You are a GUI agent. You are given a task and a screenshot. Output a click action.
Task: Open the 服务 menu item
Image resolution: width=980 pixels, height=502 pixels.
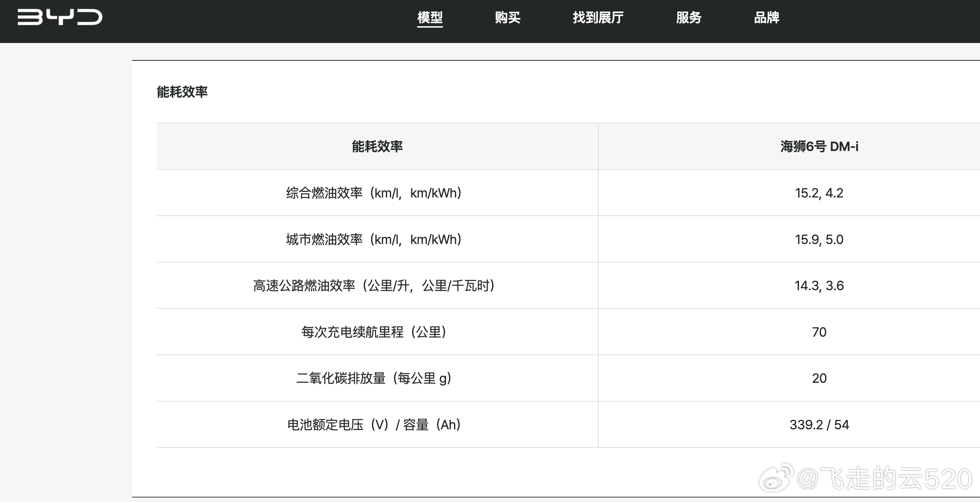tap(689, 17)
